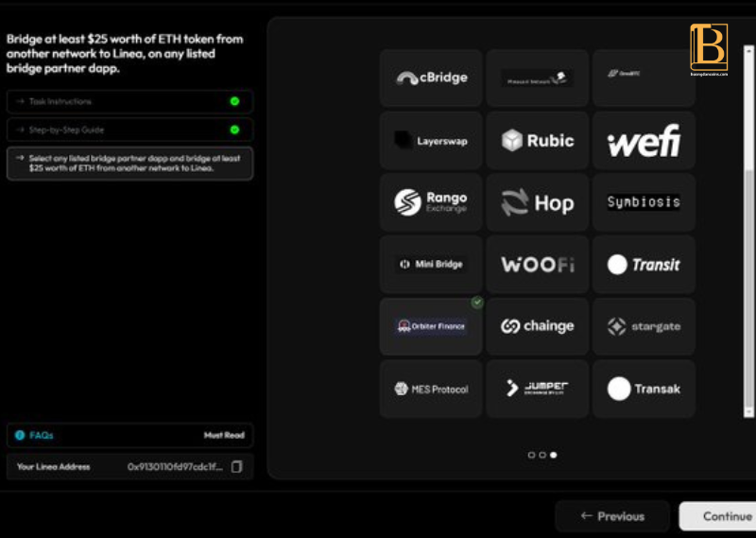Viewport: 756px width, 538px height.
Task: Copy the Linea address with the copy icon
Action: pos(237,466)
